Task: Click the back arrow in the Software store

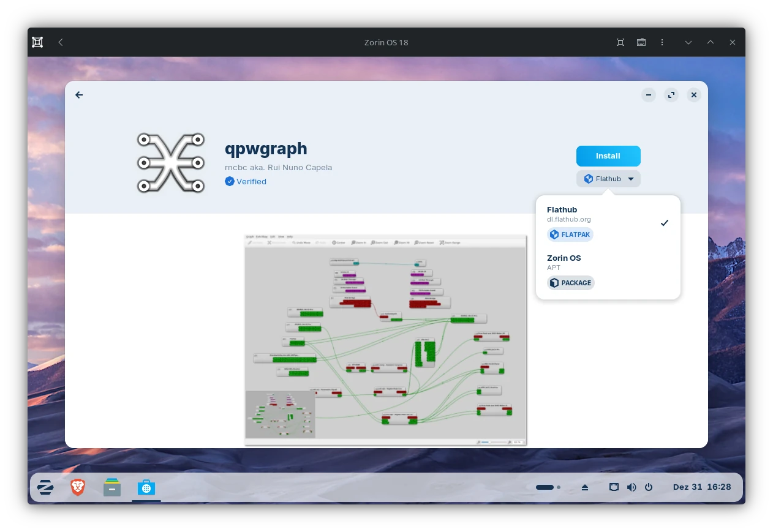Action: pos(79,95)
